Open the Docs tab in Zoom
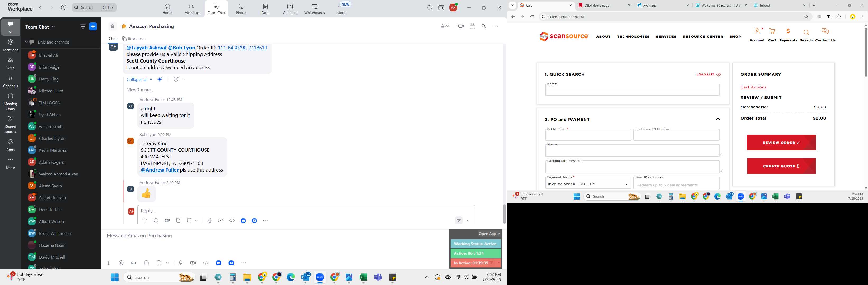Image resolution: width=868 pixels, height=285 pixels. pos(265,9)
